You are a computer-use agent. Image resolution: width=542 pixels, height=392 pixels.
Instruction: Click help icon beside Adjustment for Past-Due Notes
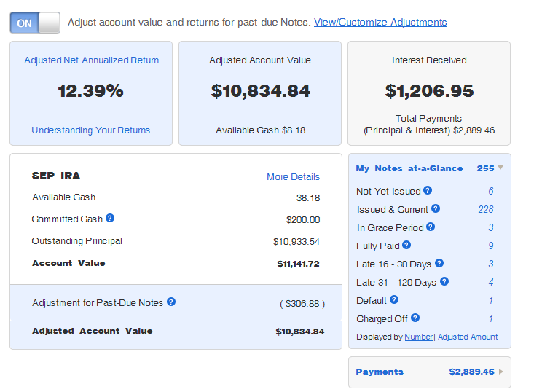click(x=171, y=302)
